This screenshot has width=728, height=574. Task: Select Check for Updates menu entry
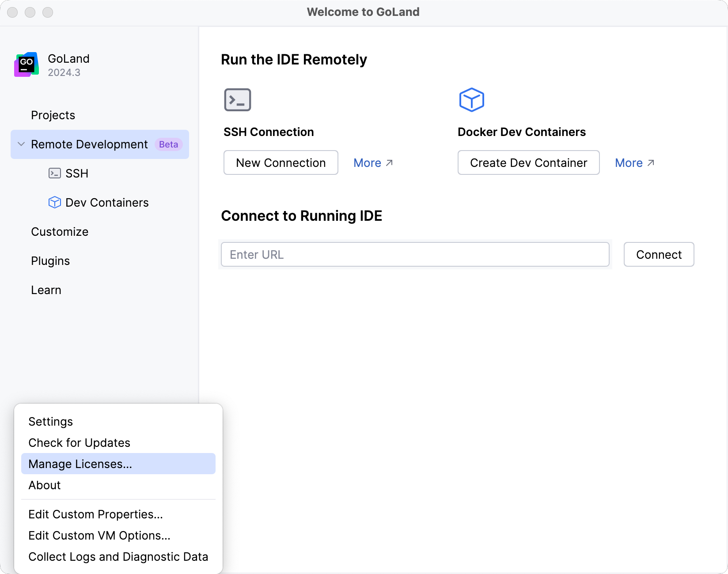point(79,442)
